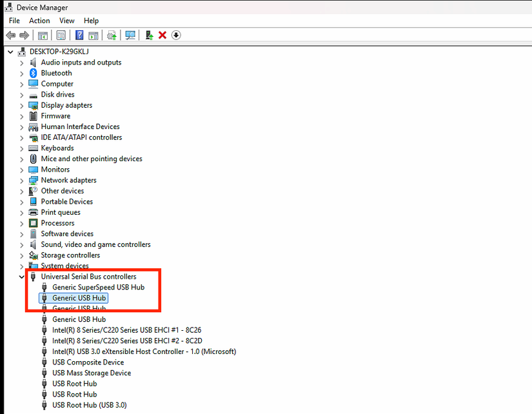Click the Keyboards category icon
The height and width of the screenshot is (414, 532).
[34, 148]
